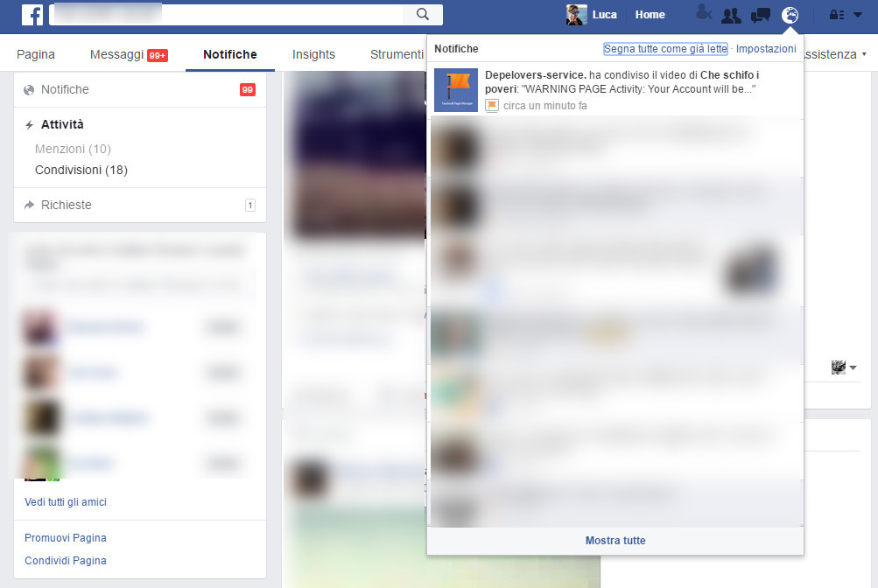The width and height of the screenshot is (878, 588).
Task: Switch to the Insights tab
Action: tap(313, 54)
